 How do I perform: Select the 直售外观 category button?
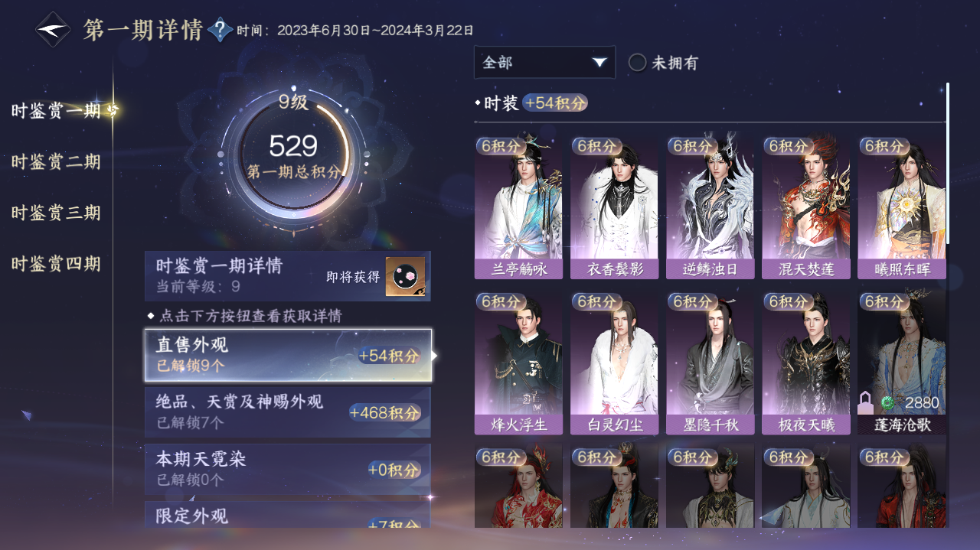[x=288, y=355]
